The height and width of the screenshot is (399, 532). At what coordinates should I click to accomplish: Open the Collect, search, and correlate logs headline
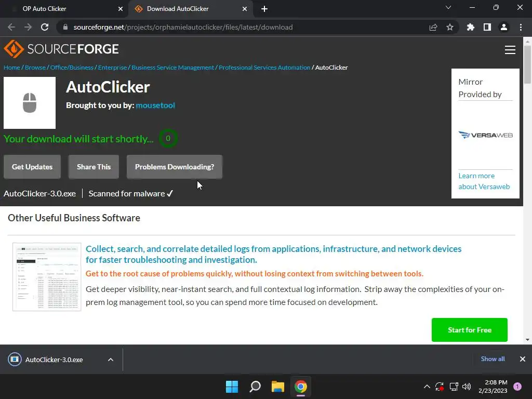point(273,254)
